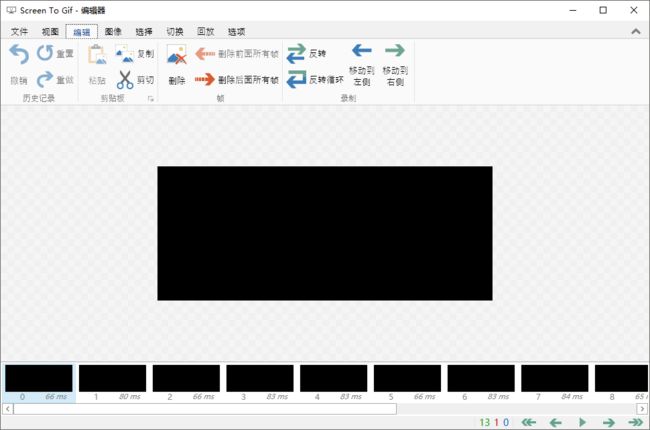Image resolution: width=650 pixels, height=430 pixels.
Task: Collapse the ribbon with the chevron
Action: [x=635, y=32]
